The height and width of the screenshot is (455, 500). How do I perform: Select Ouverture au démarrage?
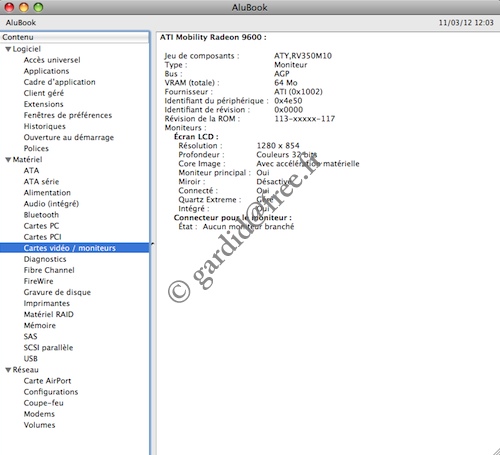[x=69, y=137]
